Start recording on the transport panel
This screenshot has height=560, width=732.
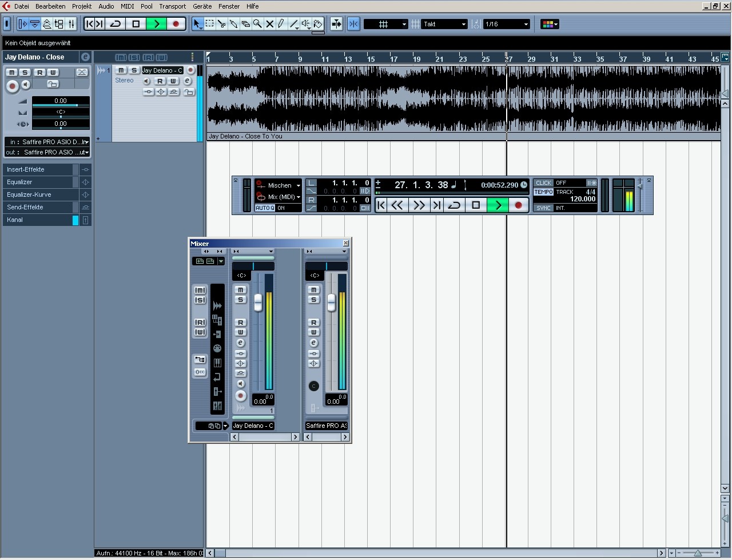tap(519, 205)
